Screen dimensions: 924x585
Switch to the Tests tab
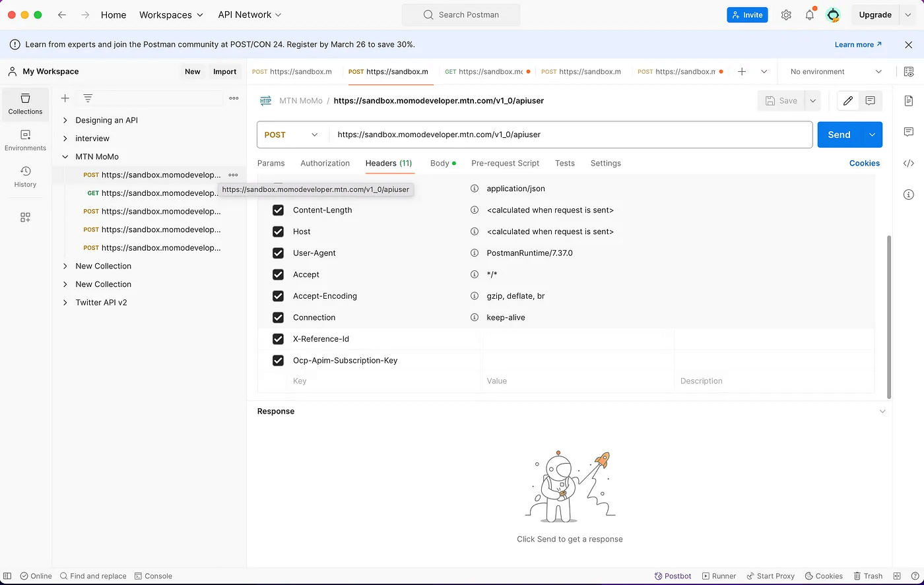(564, 163)
